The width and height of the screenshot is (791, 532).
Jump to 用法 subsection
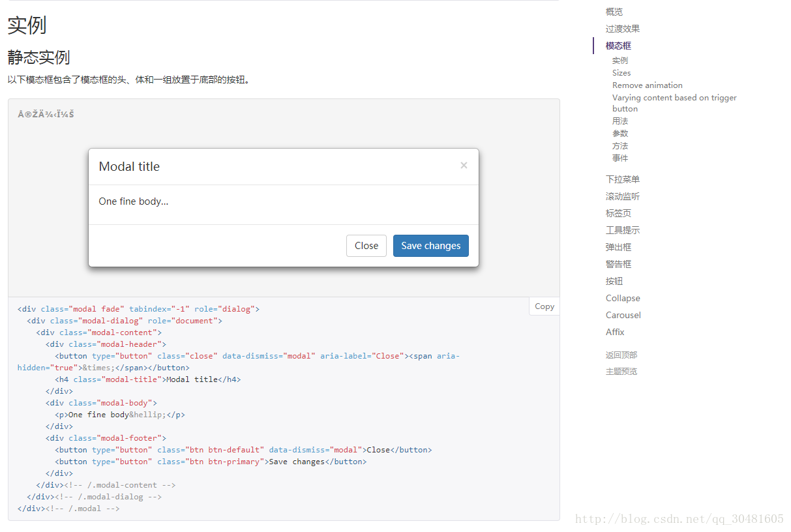click(x=620, y=121)
